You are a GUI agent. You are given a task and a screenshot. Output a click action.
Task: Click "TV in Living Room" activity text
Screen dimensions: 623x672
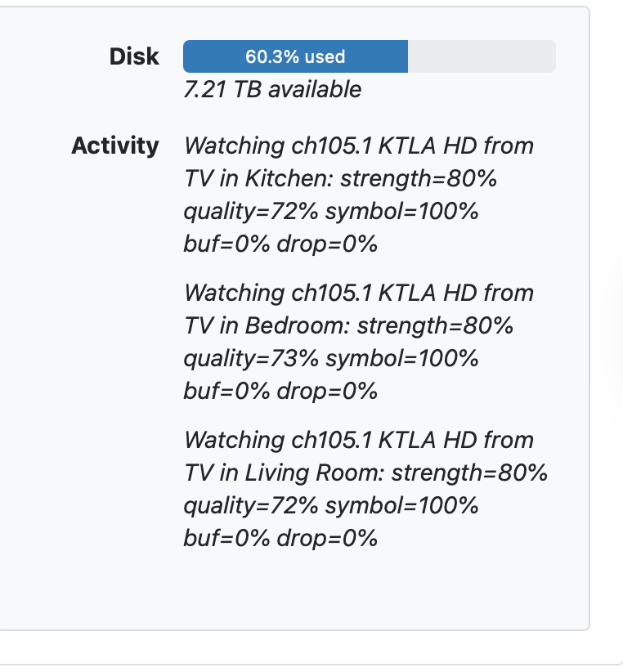(x=283, y=473)
